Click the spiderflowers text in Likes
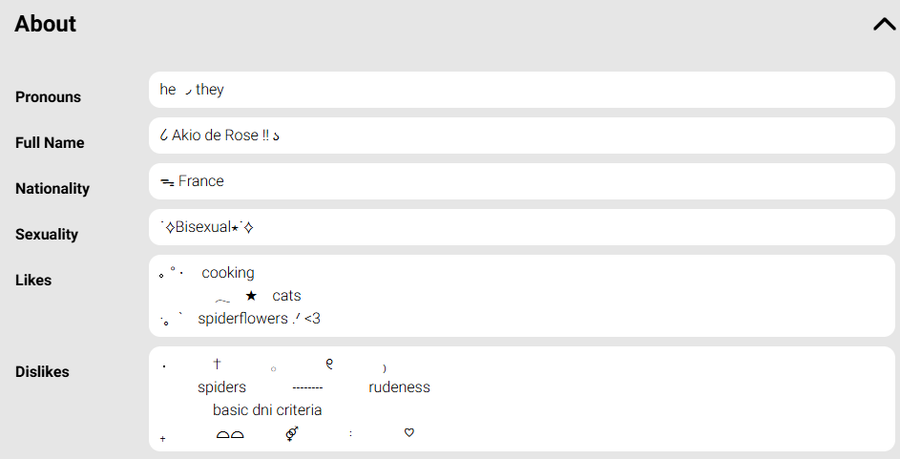 click(243, 319)
